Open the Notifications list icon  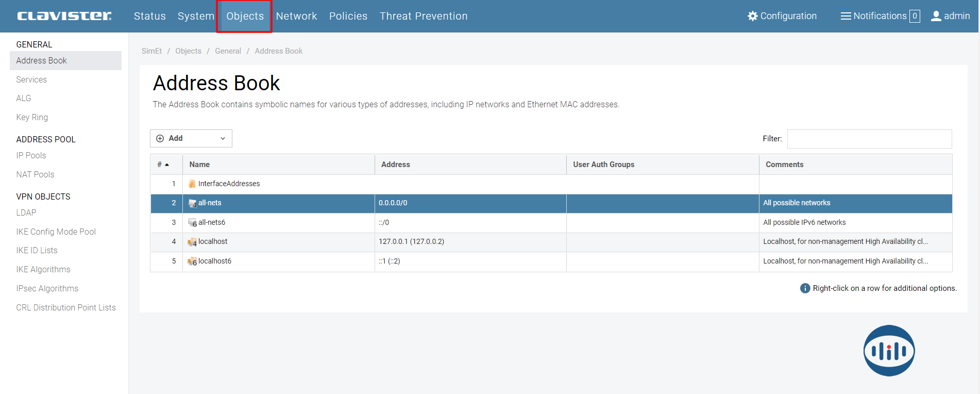click(846, 16)
